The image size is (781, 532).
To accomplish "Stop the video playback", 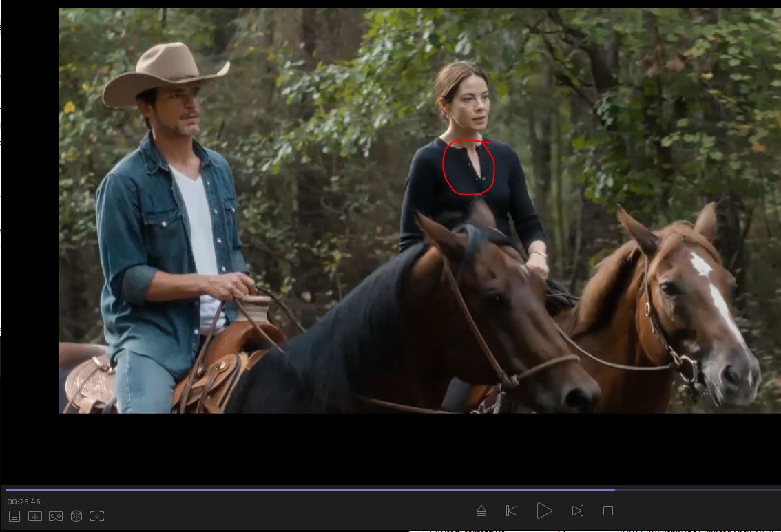I will point(607,511).
